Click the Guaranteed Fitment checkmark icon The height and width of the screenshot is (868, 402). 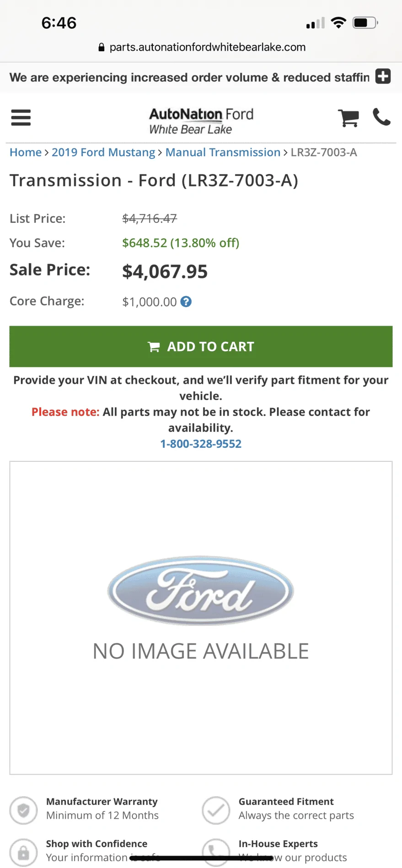[x=216, y=810]
